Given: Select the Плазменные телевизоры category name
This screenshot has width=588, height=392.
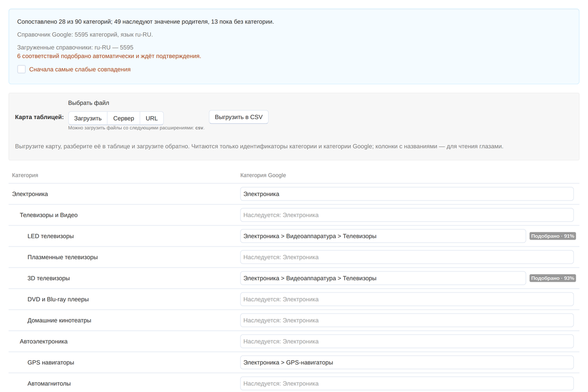Looking at the screenshot, I should pyautogui.click(x=63, y=257).
